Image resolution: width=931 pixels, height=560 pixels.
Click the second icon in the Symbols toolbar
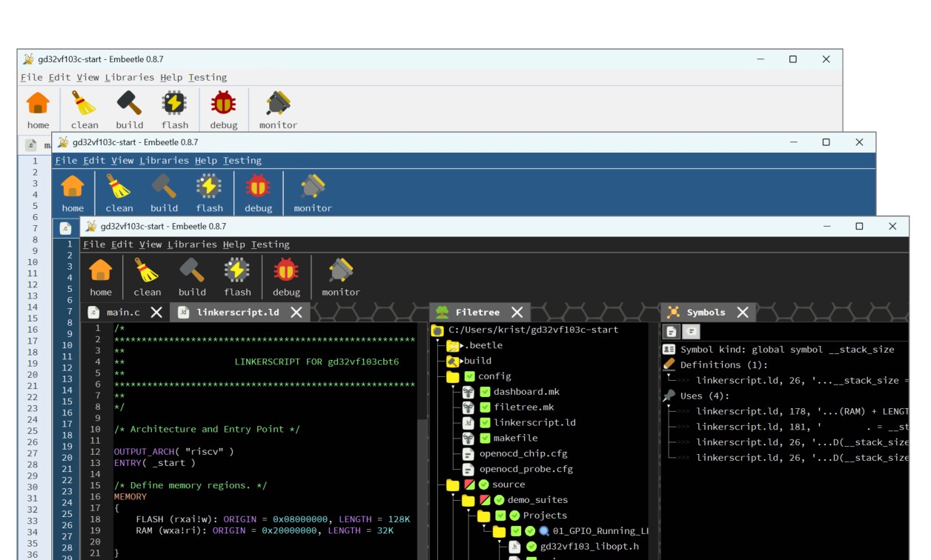691,332
